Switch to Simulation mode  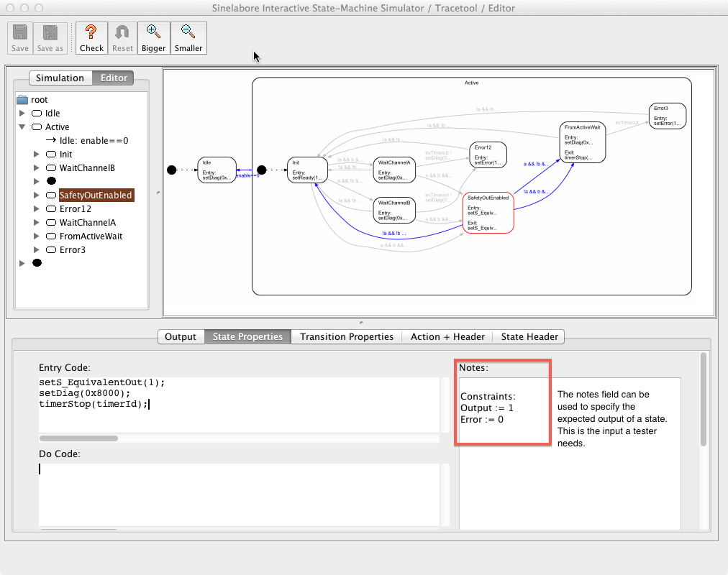pos(60,78)
